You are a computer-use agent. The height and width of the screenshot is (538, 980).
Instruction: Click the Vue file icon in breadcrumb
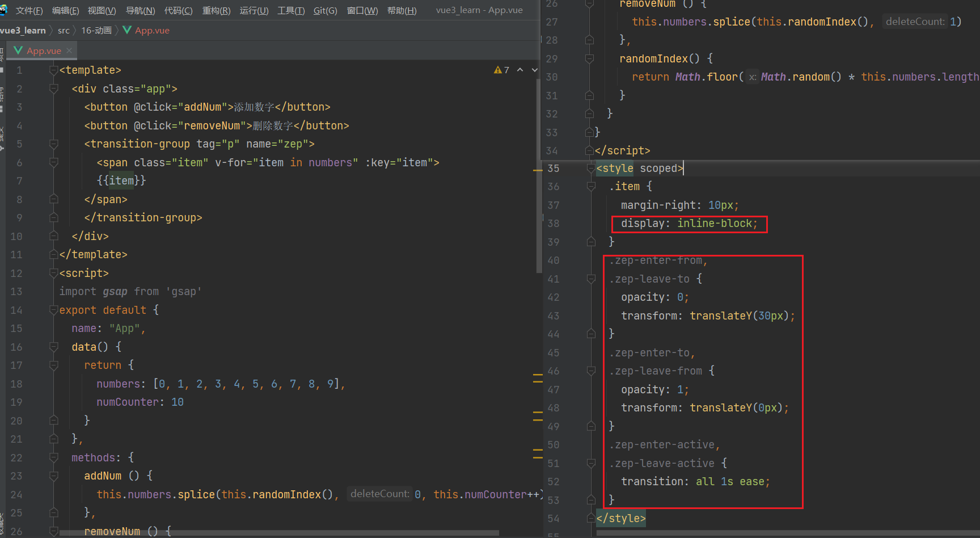(x=127, y=30)
